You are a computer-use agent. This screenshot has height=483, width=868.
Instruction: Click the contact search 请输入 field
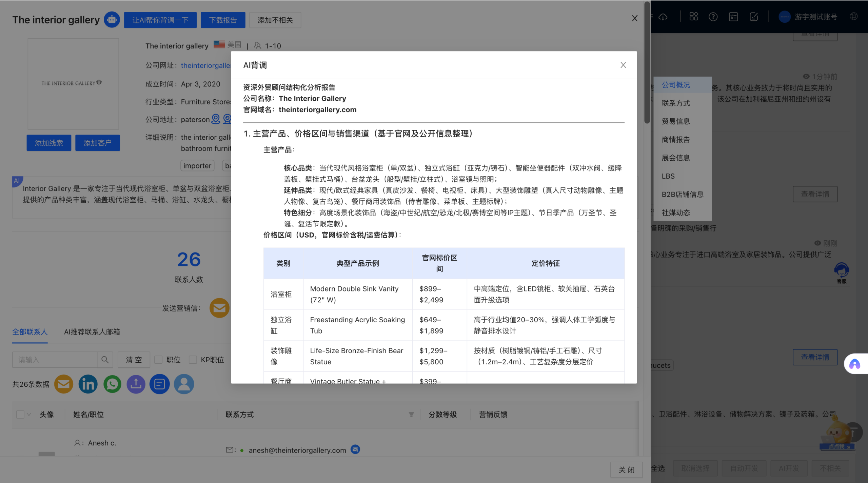[x=55, y=360]
